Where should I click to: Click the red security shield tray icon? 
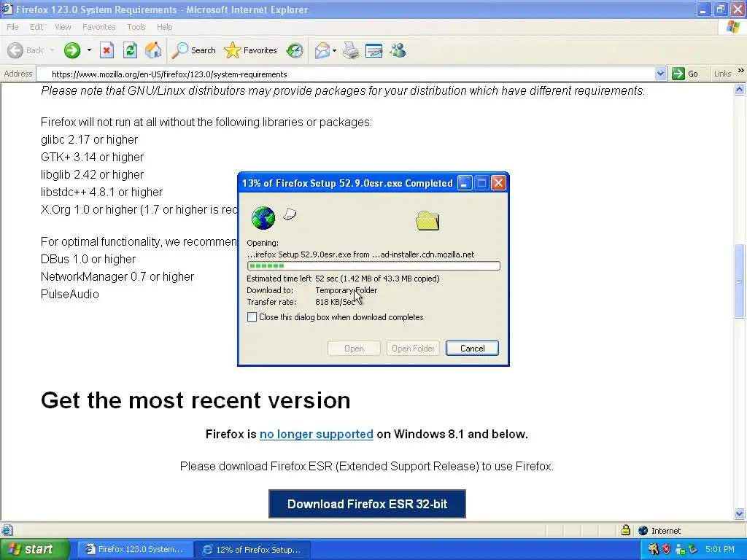pyautogui.click(x=667, y=549)
